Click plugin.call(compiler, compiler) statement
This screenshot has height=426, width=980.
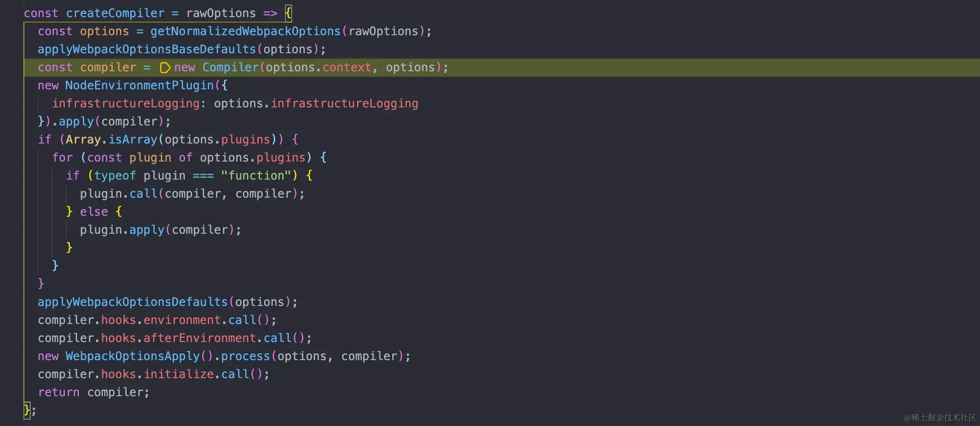(x=192, y=194)
